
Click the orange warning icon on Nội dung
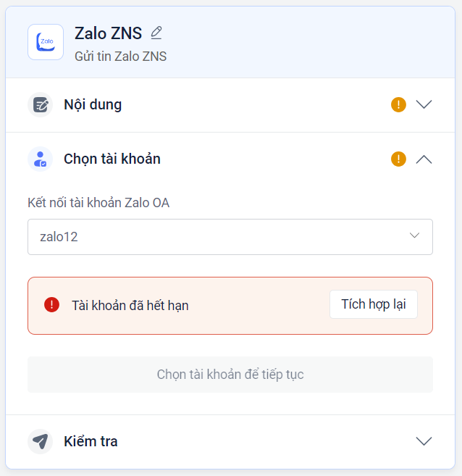point(398,104)
